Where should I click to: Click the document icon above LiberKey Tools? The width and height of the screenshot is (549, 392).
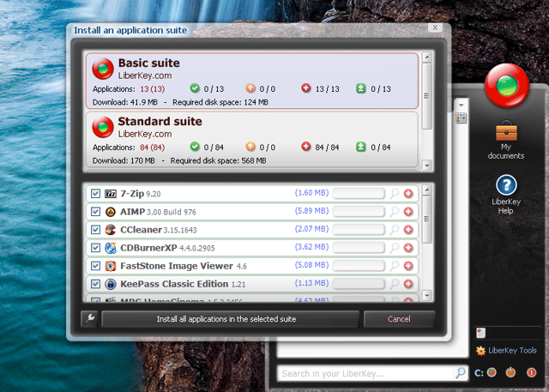(x=481, y=333)
